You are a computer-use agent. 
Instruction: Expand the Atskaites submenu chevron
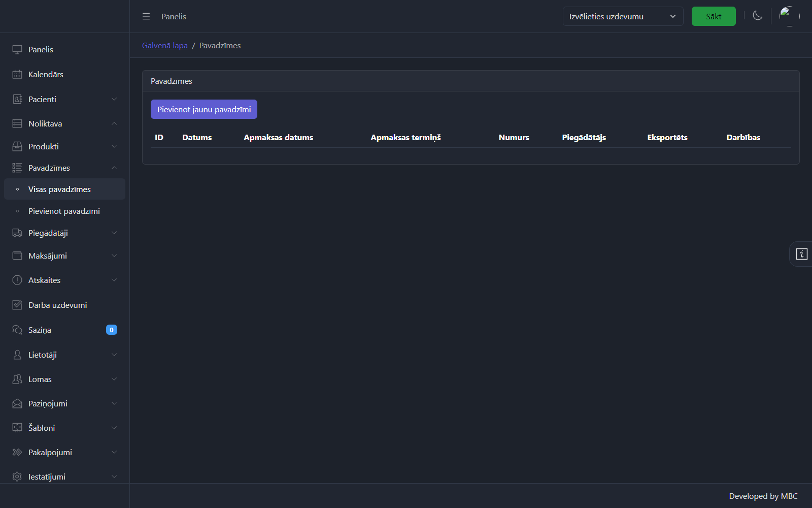point(114,280)
